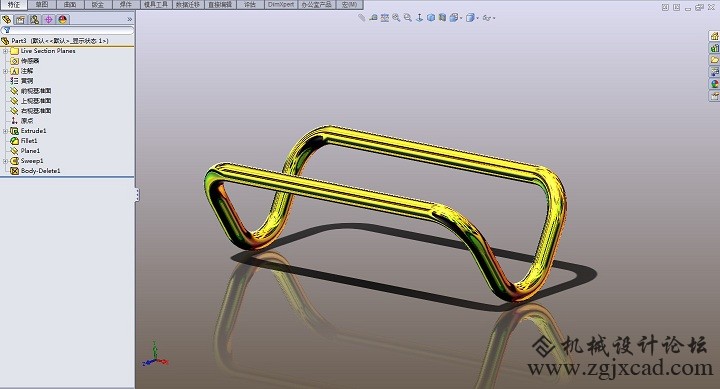Open the FeatureManager design tree tab

coord(6,19)
